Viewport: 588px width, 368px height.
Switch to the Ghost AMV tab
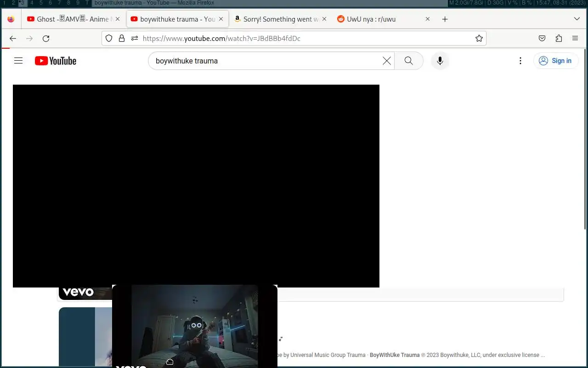(73, 19)
